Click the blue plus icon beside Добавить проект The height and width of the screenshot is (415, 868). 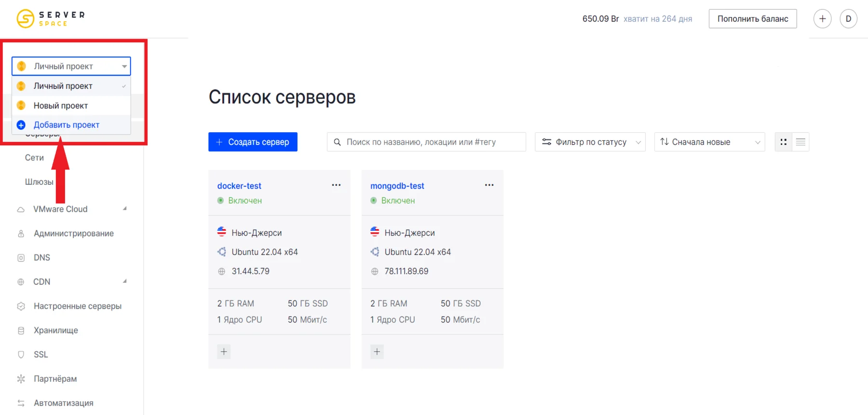tap(21, 125)
